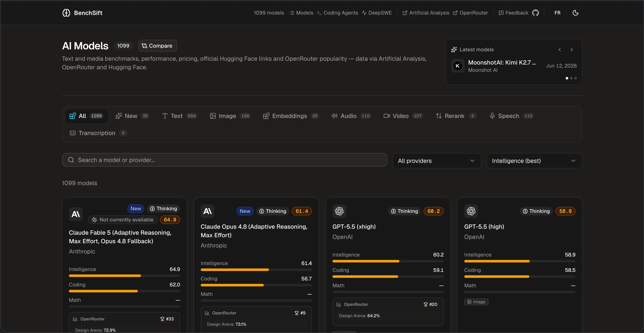Go to Coding Agents page
Screen dimensions: 644x333
(x=337, y=13)
